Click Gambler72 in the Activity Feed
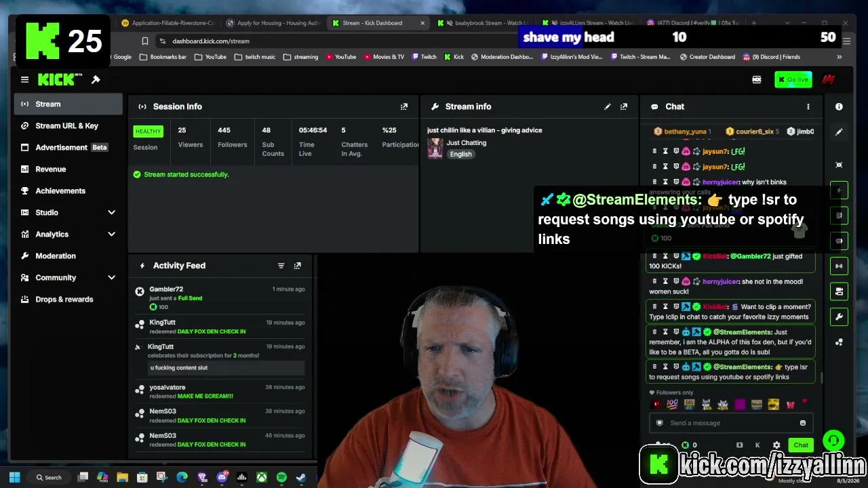 point(166,289)
